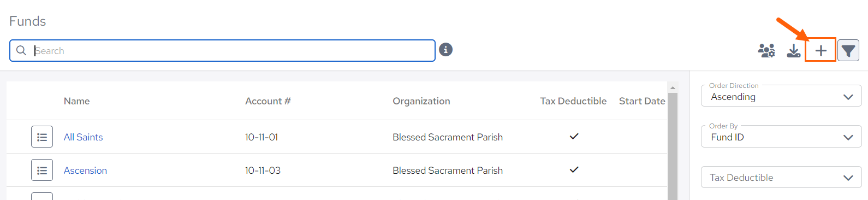Open the All Saints fund link
Image resolution: width=868 pixels, height=200 pixels.
(x=83, y=137)
